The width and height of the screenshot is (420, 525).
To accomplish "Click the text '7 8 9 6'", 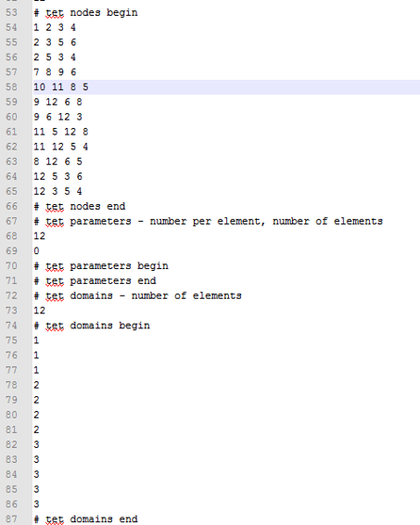I will [55, 72].
